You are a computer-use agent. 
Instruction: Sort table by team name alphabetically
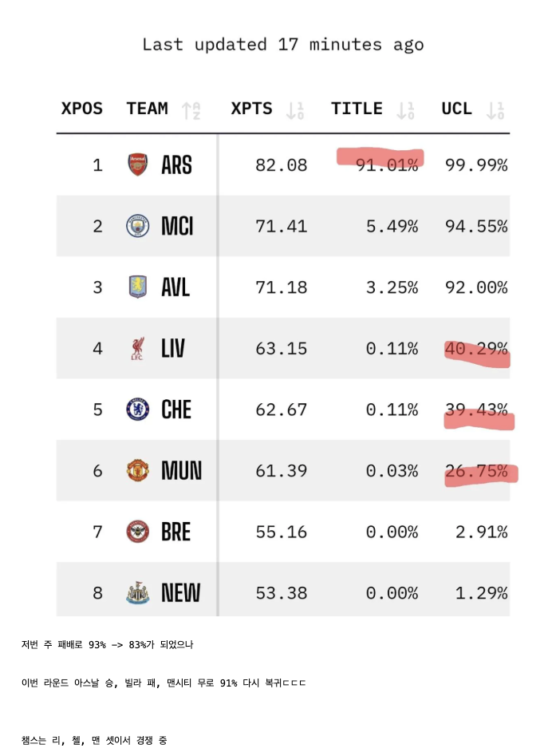click(x=191, y=110)
